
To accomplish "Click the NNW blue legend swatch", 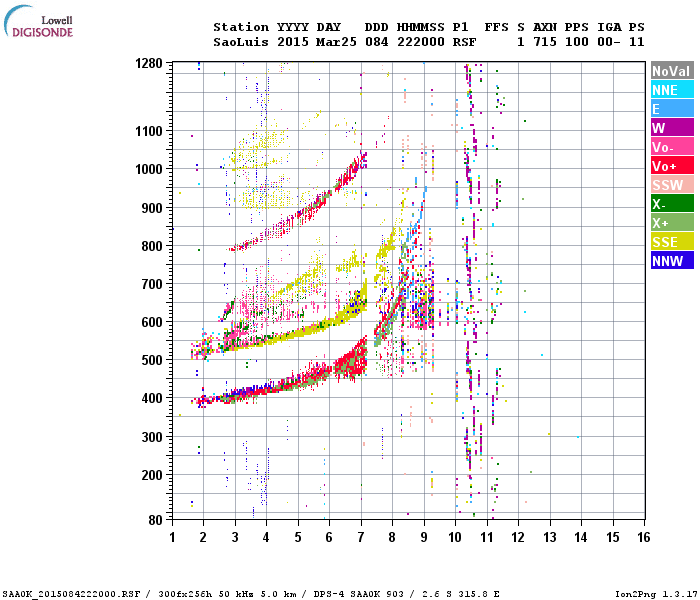I will click(672, 261).
